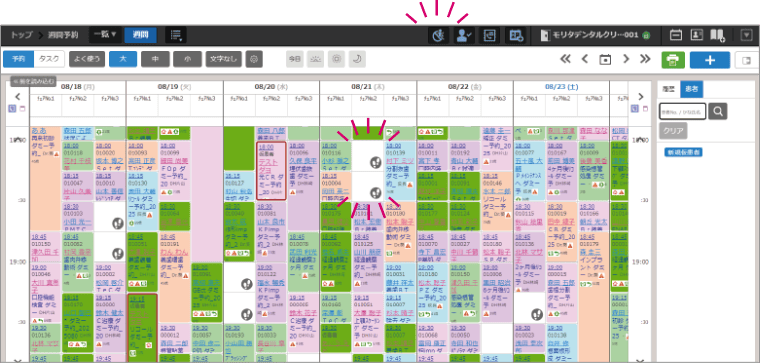Screen dimensions: 760x363
Task: Click the クリア button
Action: tap(673, 131)
